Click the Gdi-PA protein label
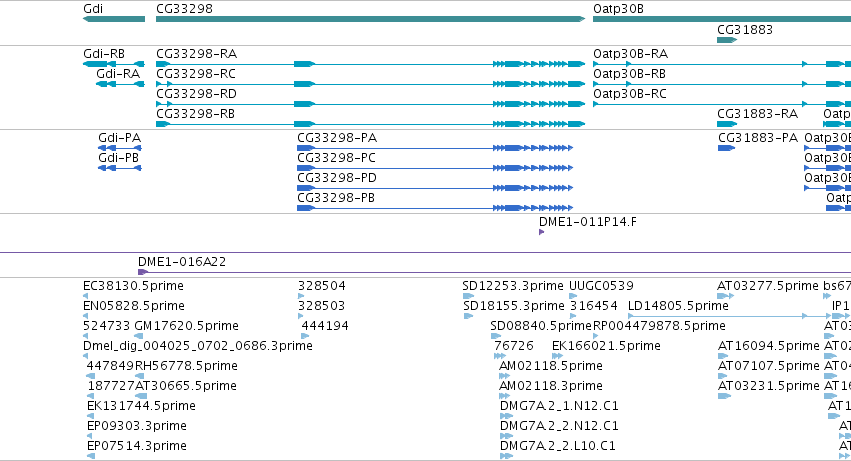The width and height of the screenshot is (851, 461). [x=119, y=138]
